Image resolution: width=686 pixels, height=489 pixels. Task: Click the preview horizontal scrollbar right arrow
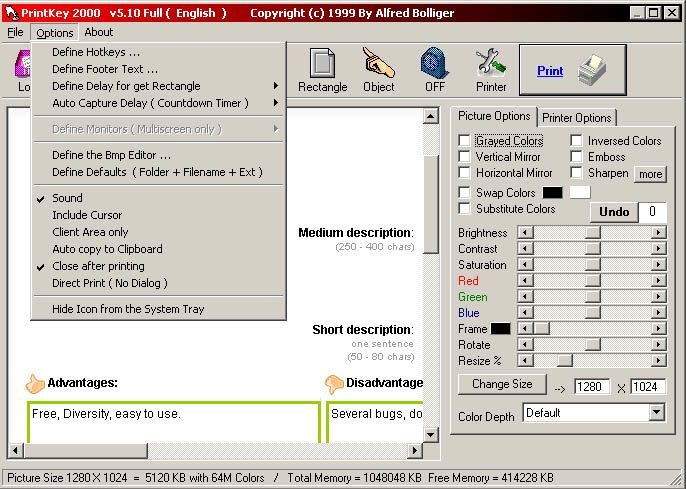click(415, 450)
